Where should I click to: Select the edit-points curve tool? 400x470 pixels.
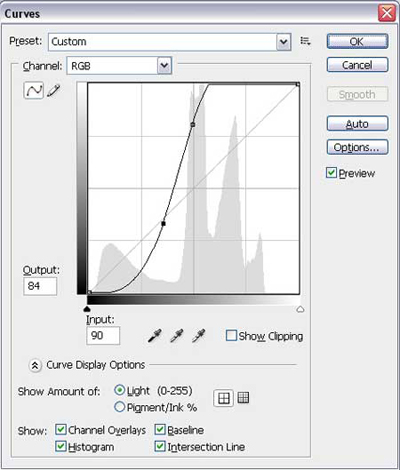(x=34, y=90)
